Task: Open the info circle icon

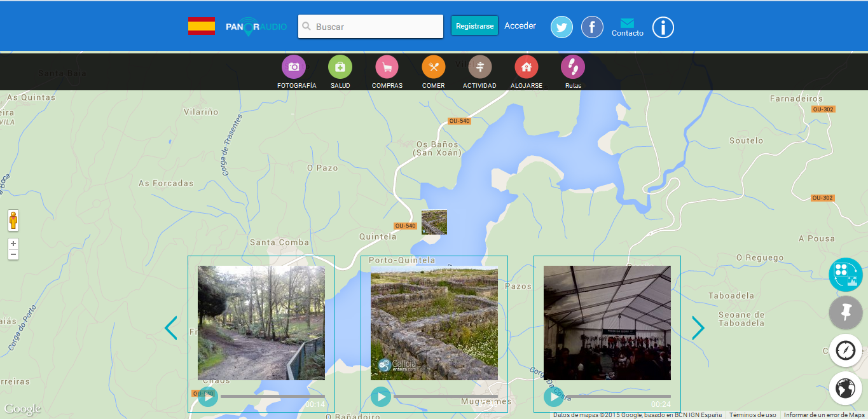Action: point(663,27)
